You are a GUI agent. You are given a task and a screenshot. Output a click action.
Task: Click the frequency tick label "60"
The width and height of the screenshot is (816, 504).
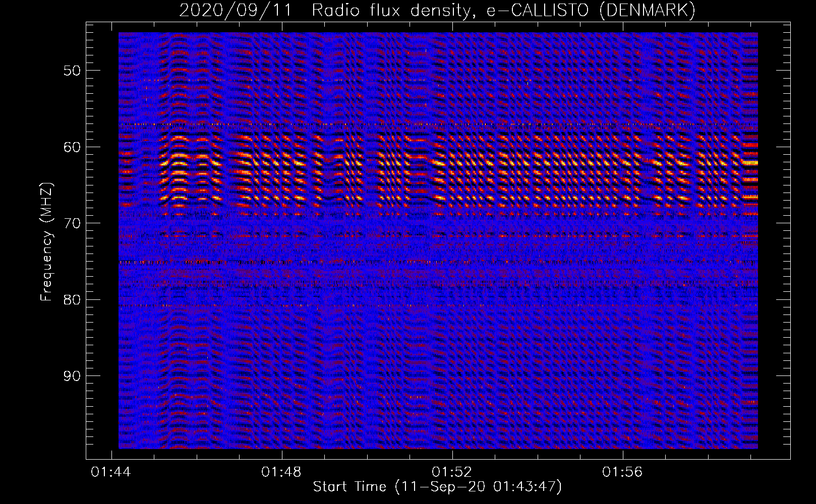(72, 147)
